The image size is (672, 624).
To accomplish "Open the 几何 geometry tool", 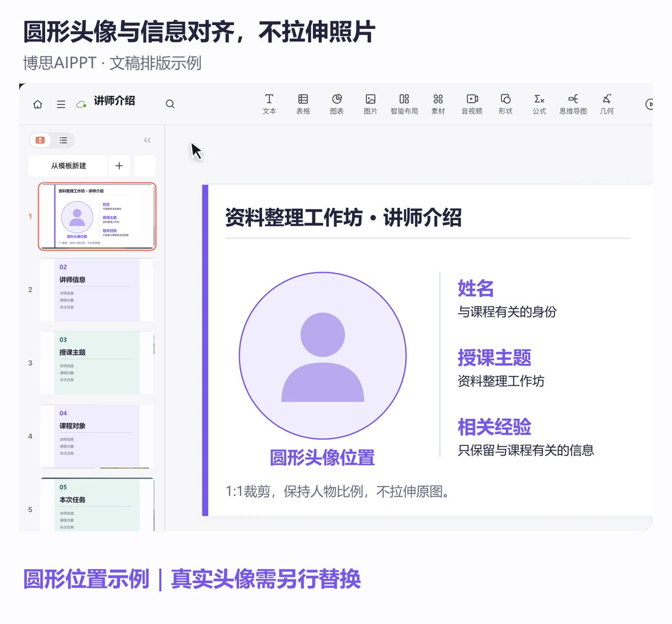I will click(607, 104).
